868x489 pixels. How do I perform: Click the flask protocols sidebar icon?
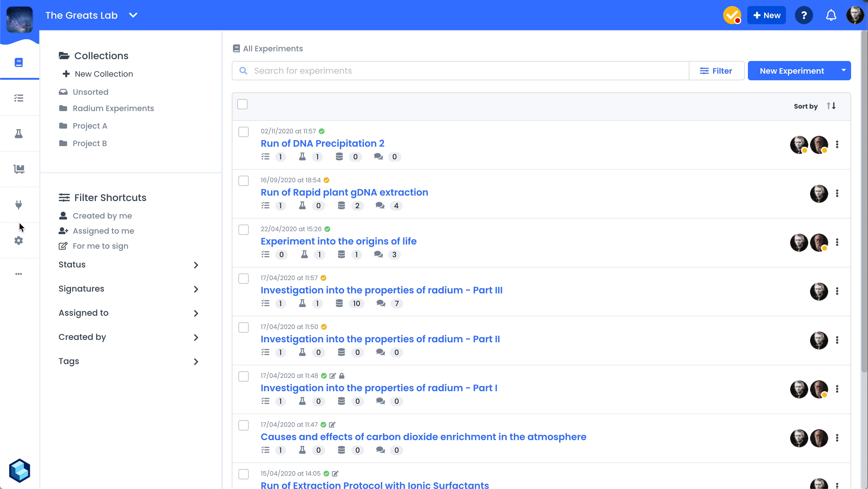pos(19,134)
